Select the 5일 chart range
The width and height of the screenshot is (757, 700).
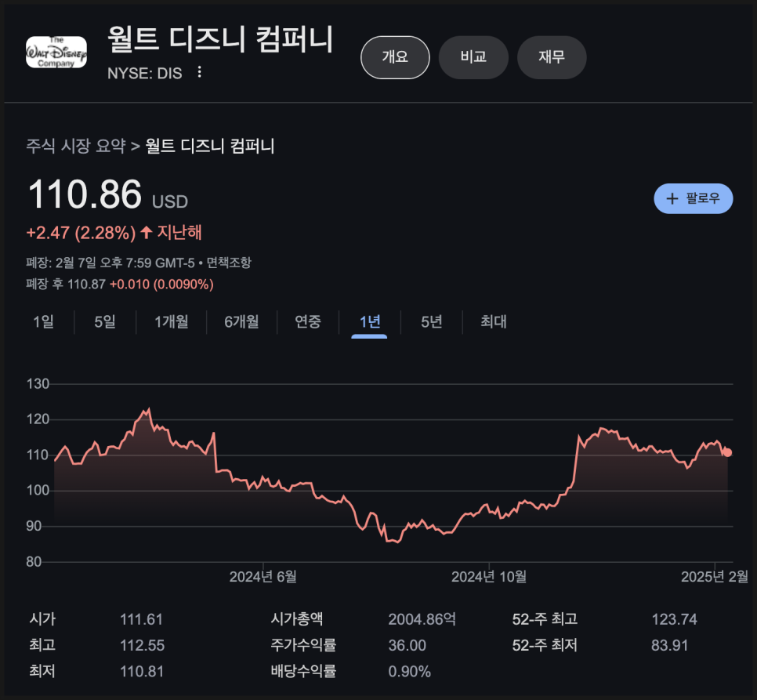(105, 321)
